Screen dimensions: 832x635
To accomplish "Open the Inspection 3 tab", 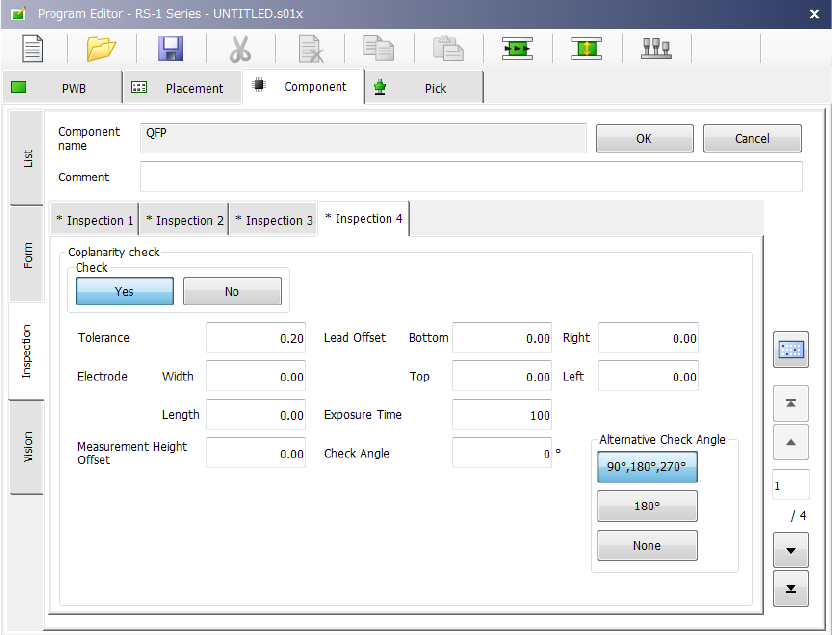I will click(273, 220).
